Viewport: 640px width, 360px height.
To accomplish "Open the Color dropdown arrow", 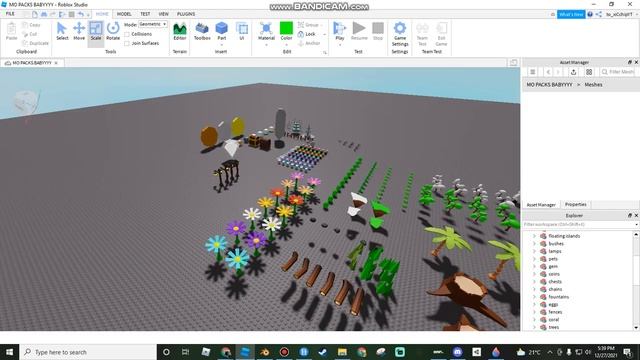I will 286,44.
